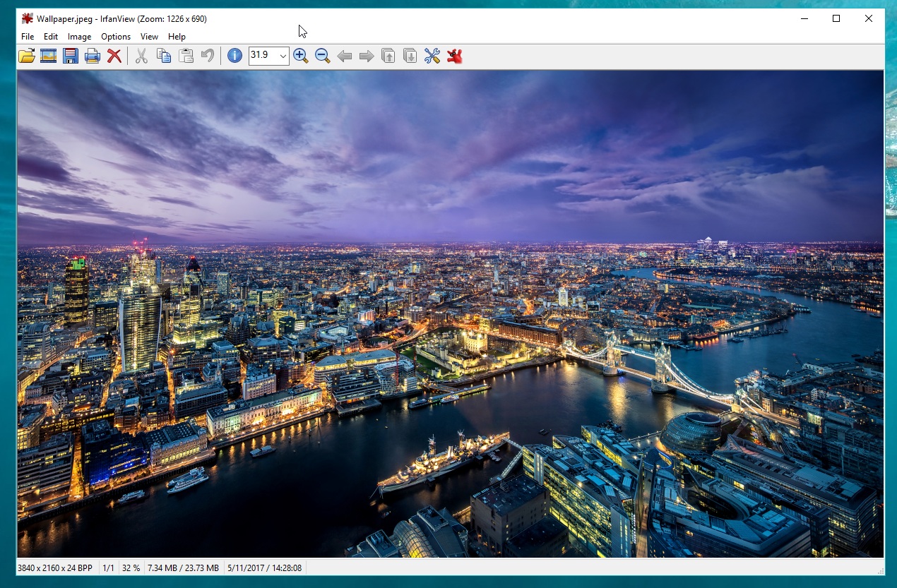
Task: Click the red IrfanView About mascot icon
Action: (454, 56)
